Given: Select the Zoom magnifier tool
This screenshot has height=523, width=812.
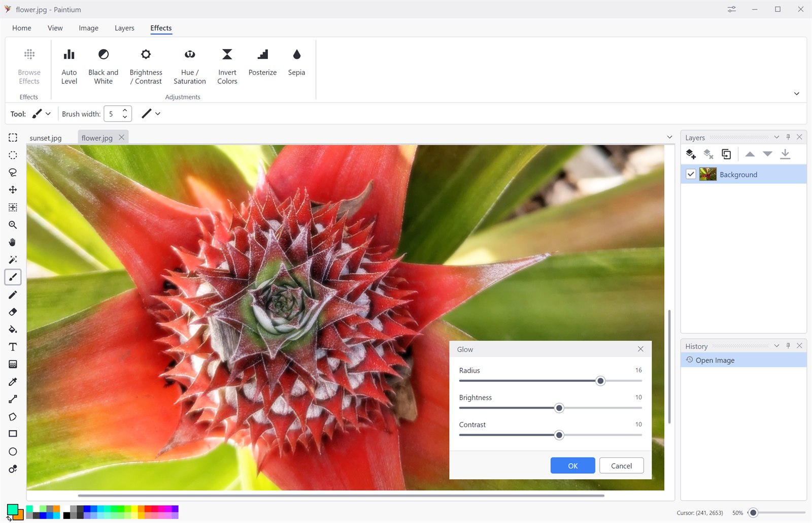Looking at the screenshot, I should click(x=13, y=225).
